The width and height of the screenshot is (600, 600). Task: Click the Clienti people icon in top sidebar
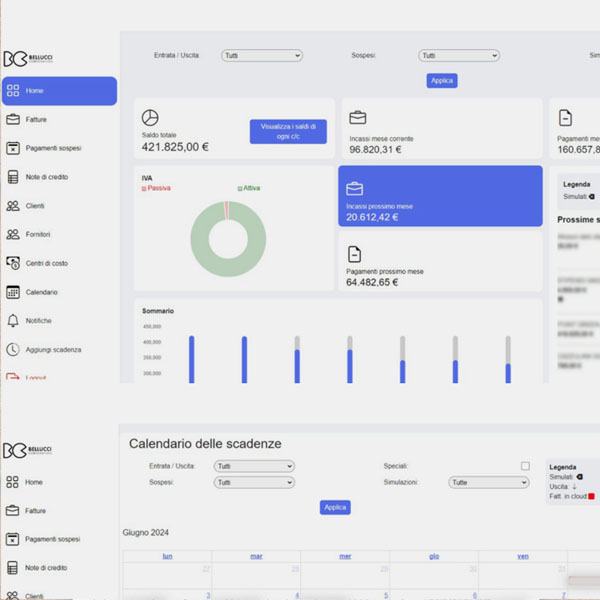(x=13, y=206)
